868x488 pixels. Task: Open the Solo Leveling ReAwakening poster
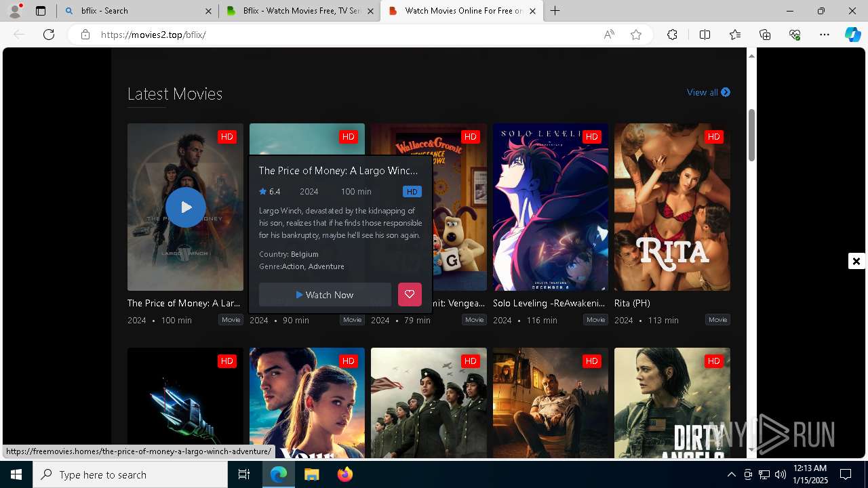[x=551, y=207]
